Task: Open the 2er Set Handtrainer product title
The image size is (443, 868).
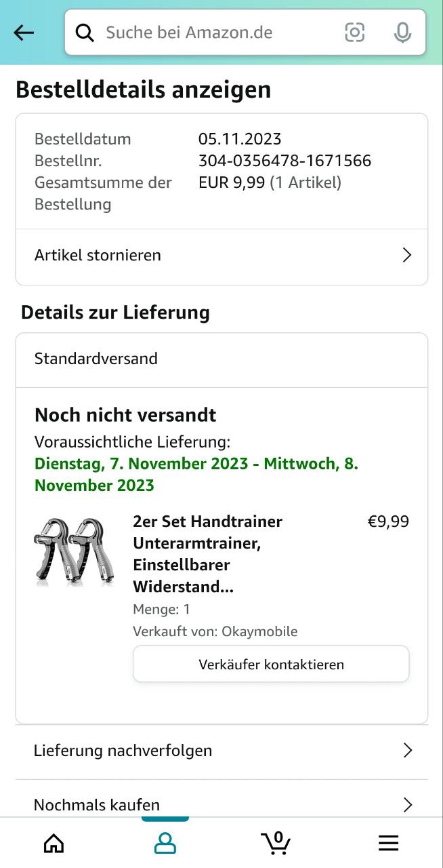Action: [207, 554]
